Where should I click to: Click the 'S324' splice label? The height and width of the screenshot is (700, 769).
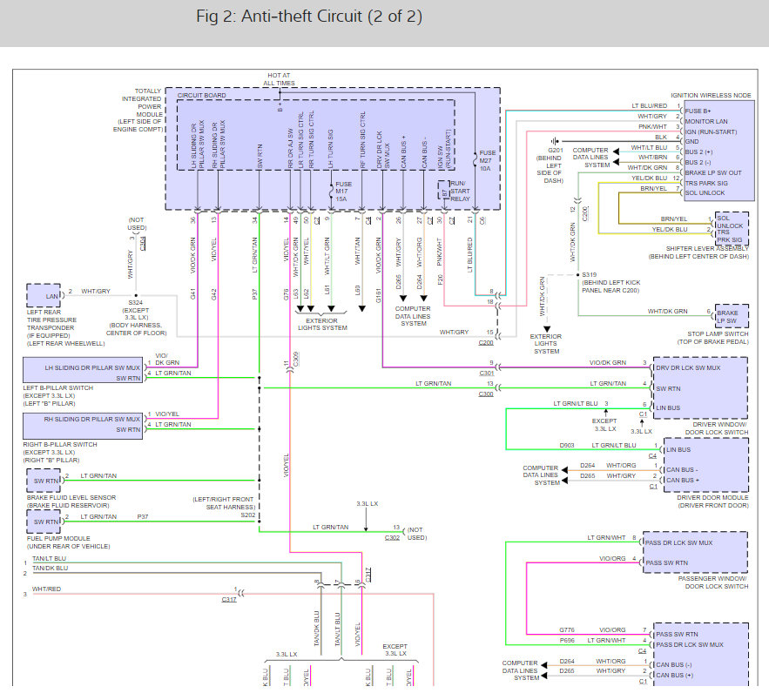135,302
